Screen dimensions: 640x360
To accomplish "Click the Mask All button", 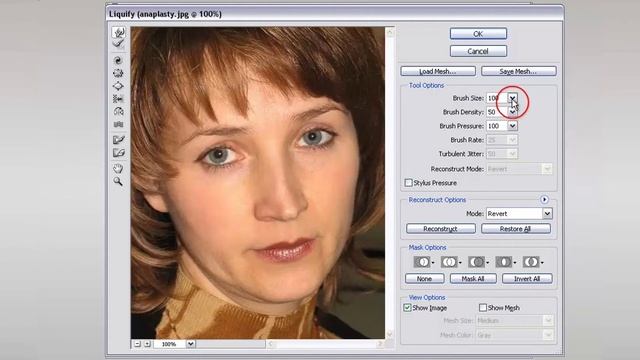I will [x=473, y=279].
